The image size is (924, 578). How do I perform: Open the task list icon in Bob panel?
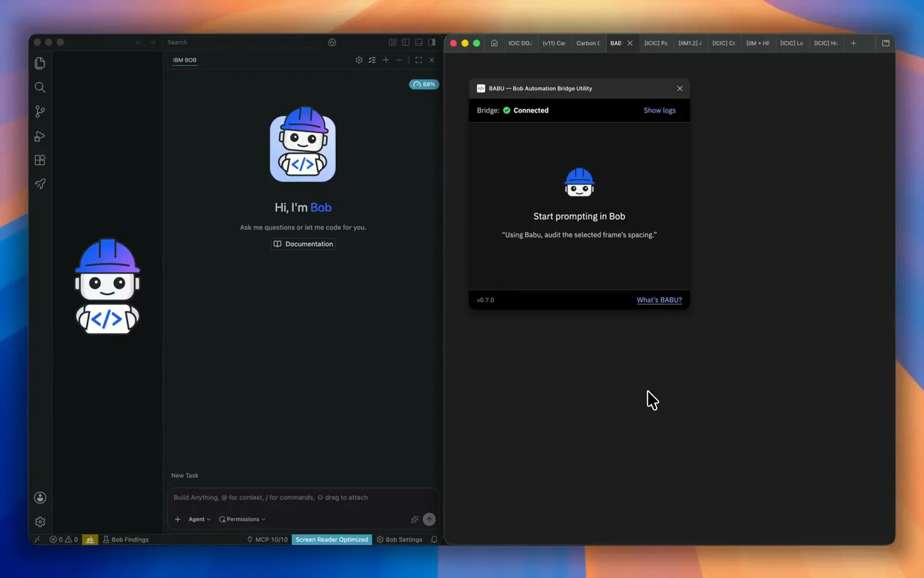pyautogui.click(x=372, y=60)
